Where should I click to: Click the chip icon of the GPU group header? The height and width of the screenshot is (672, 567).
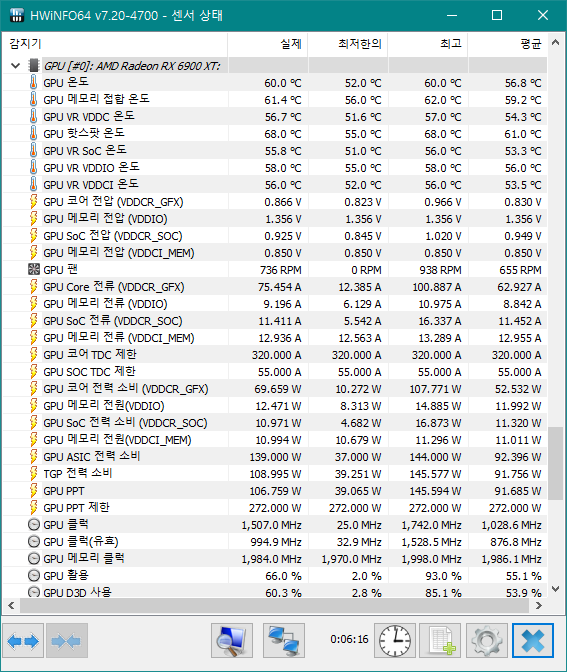[x=33, y=66]
